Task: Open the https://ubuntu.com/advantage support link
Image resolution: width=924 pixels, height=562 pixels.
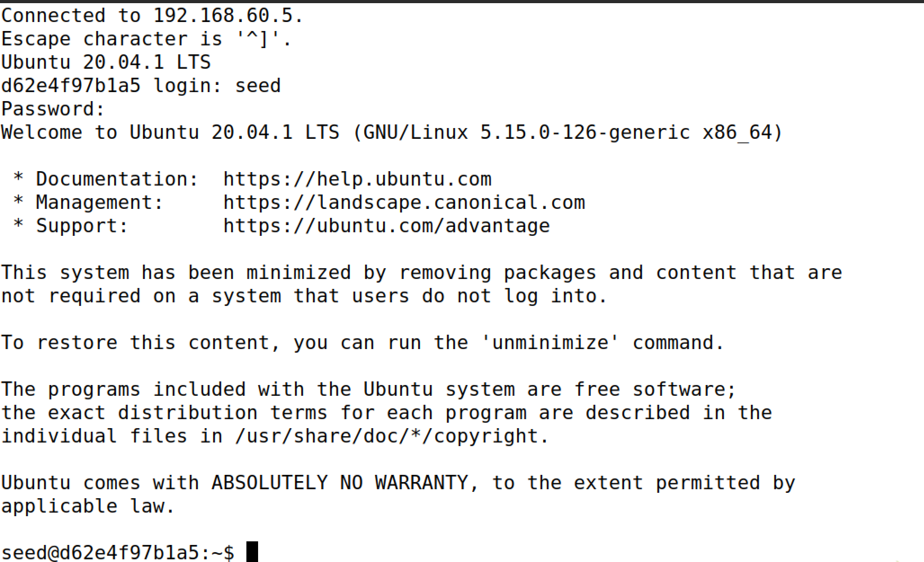Action: coord(387,226)
